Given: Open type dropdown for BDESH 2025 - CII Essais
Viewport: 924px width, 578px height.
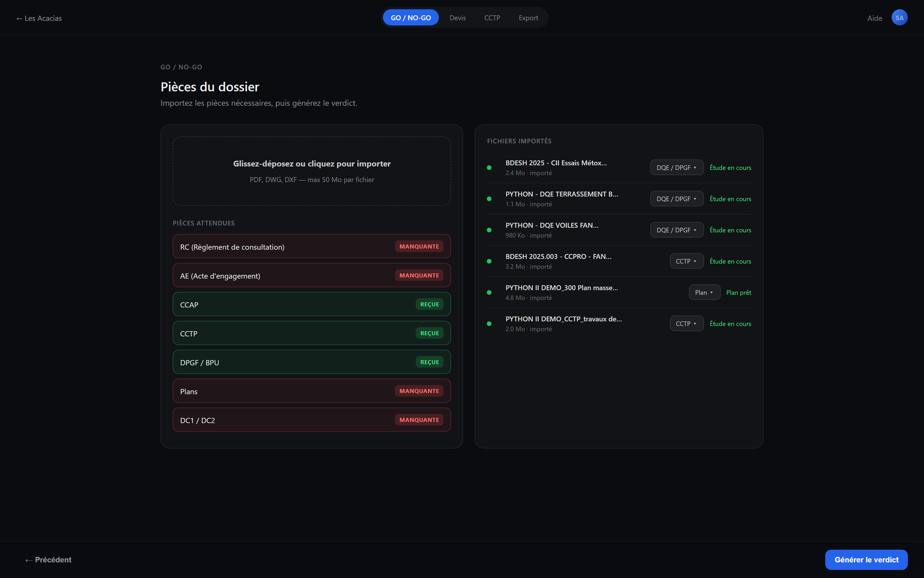Looking at the screenshot, I should tap(677, 167).
